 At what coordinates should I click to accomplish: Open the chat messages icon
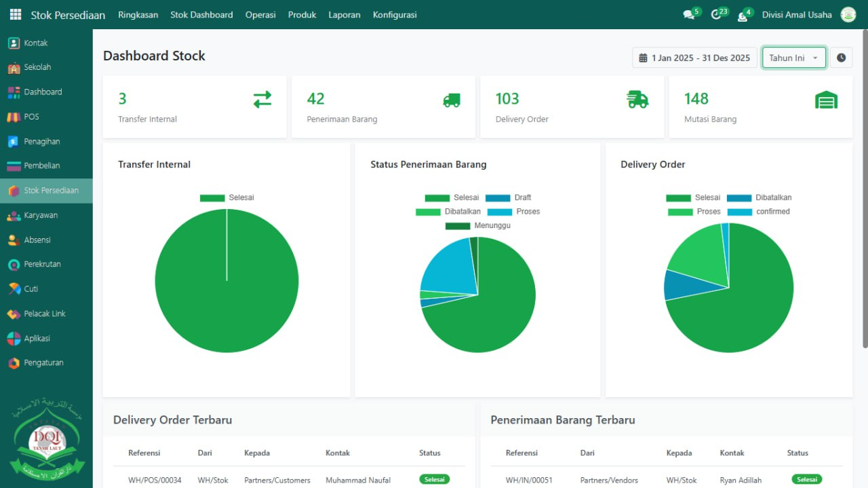coord(689,15)
